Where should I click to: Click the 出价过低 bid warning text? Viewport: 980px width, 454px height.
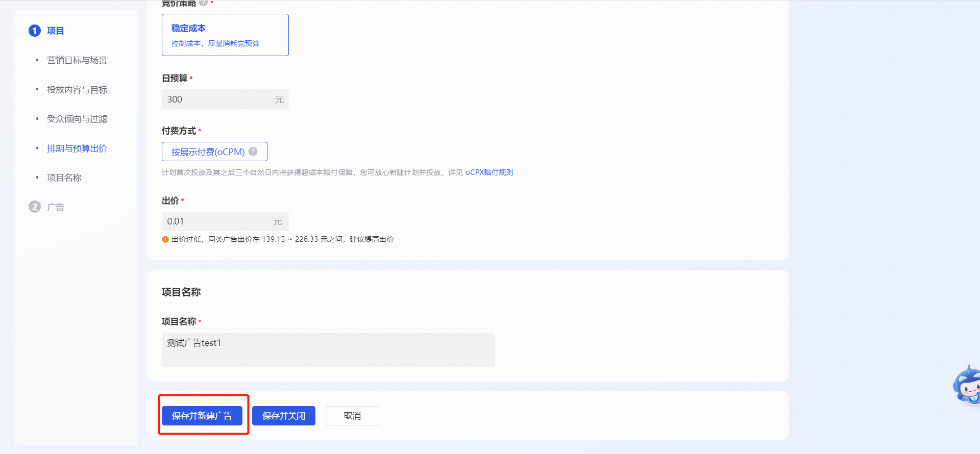click(x=282, y=239)
